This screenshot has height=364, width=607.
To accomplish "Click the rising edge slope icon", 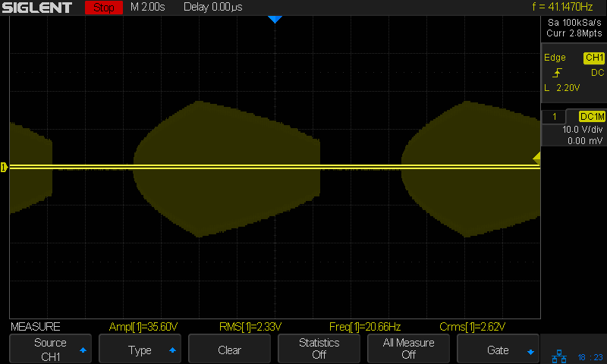I will click(x=558, y=73).
